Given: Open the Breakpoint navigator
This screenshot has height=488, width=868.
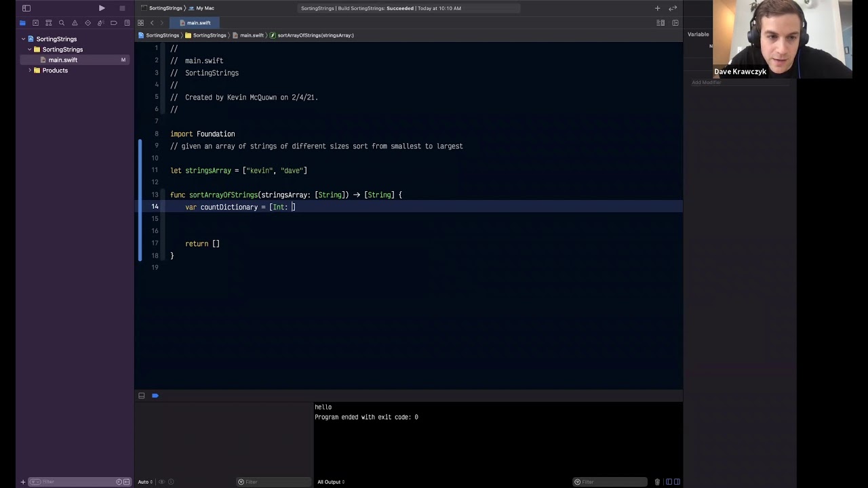Looking at the screenshot, I should tap(113, 23).
